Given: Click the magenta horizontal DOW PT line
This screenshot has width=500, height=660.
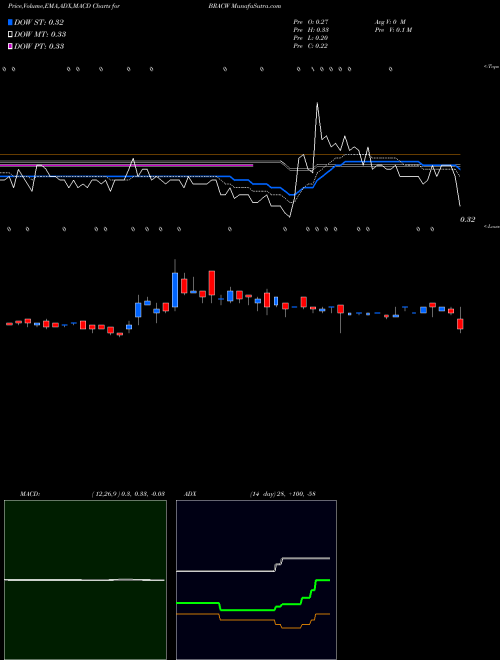Looking at the screenshot, I should coord(126,166).
